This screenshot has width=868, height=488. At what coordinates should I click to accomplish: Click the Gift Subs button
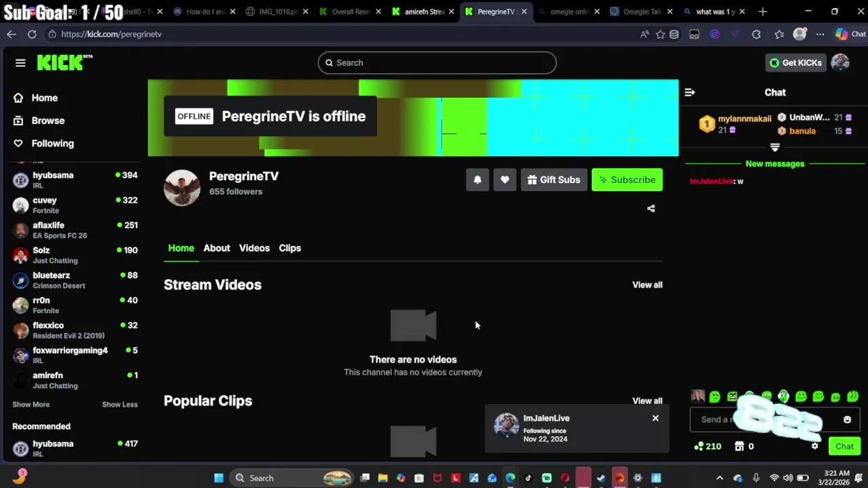[554, 180]
